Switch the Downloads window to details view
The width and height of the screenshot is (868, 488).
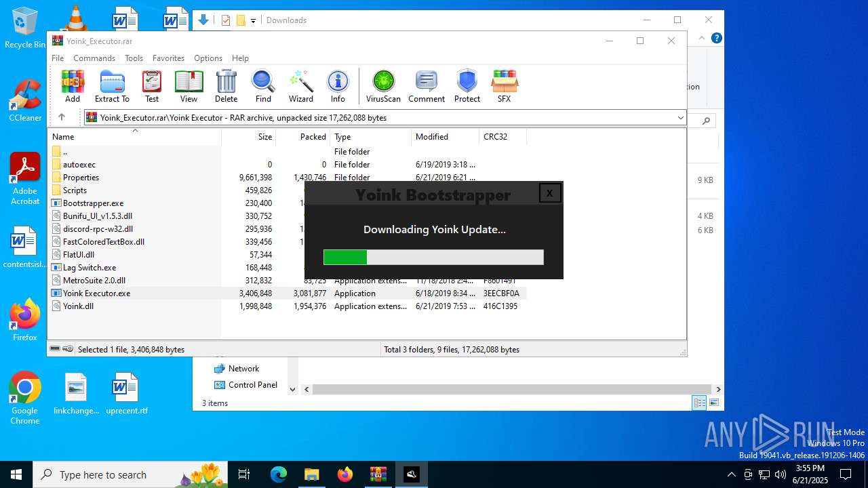[699, 403]
